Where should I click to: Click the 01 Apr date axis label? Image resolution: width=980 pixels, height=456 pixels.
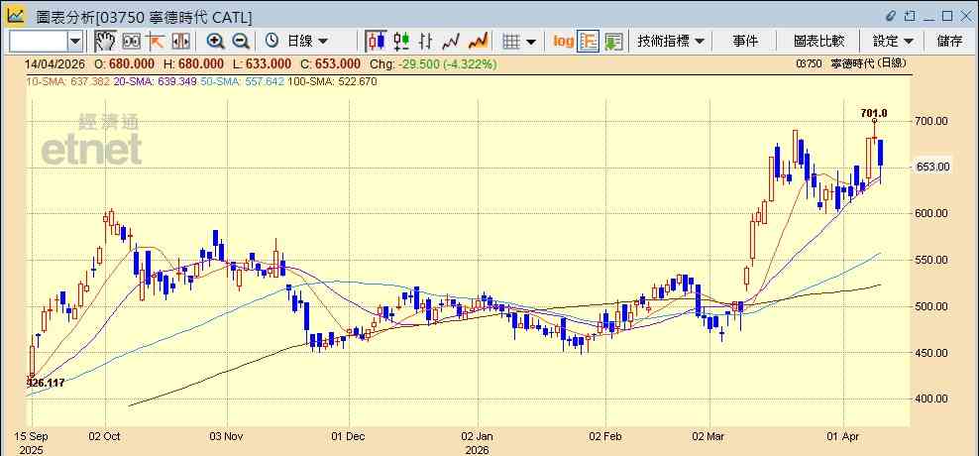click(x=841, y=436)
